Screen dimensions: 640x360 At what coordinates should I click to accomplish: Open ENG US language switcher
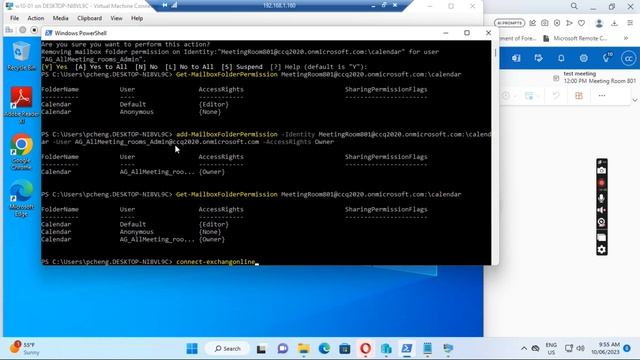(x=551, y=349)
